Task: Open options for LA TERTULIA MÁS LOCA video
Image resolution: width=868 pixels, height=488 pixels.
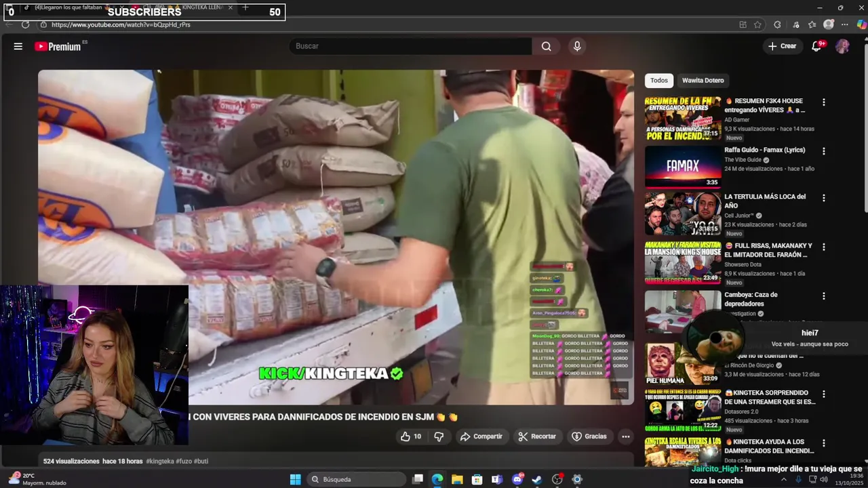Action: 824,198
